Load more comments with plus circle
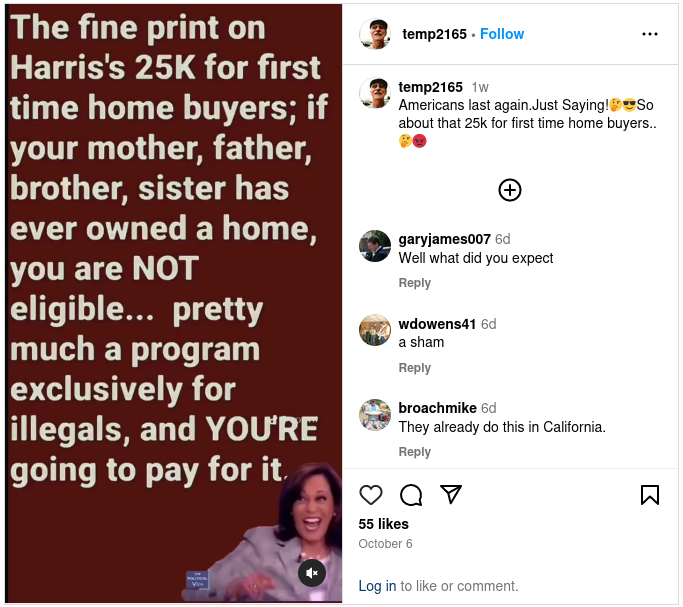The width and height of the screenshot is (683, 607). [x=510, y=190]
